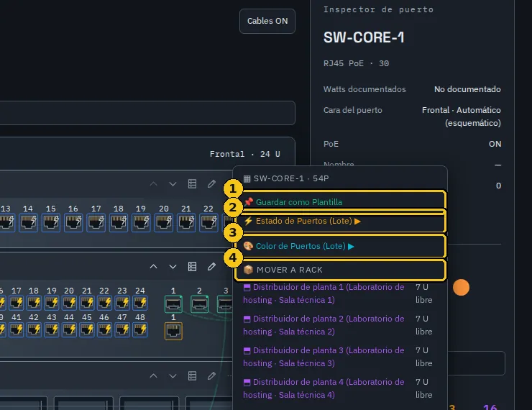The image size is (532, 410).
Task: Open the Color de Puertos (Lote) submenu
Action: click(x=339, y=246)
